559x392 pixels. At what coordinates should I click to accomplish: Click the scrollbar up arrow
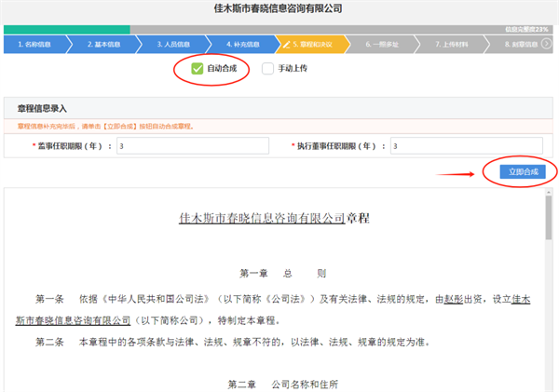tap(550, 193)
